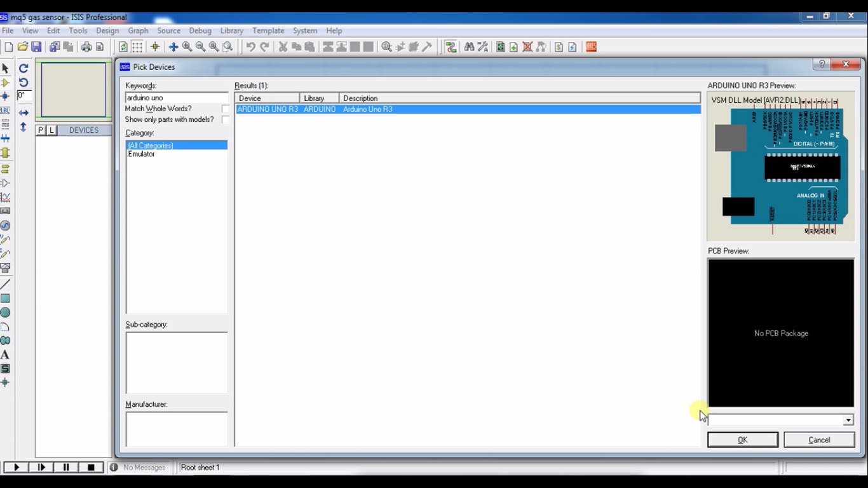This screenshot has height=488, width=868.
Task: Click the Description column header
Action: click(x=520, y=98)
